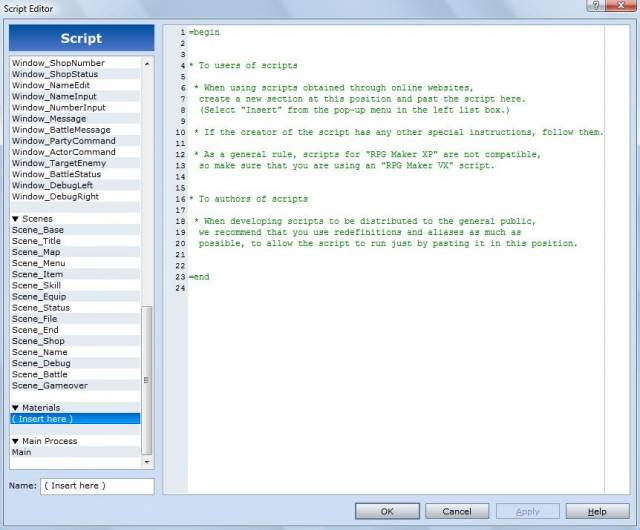Open the Window_NameEdit script
Screen dimensions: 640x530
click(76, 85)
